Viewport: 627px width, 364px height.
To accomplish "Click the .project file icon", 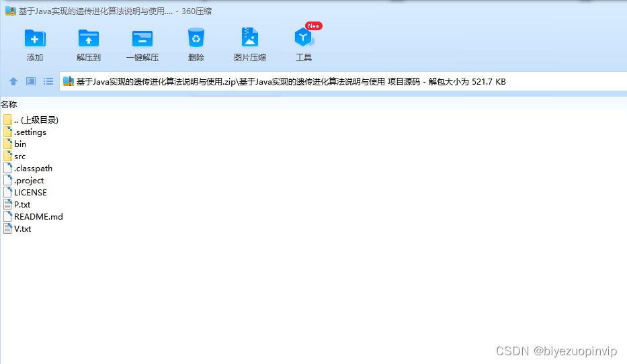I will click(7, 180).
